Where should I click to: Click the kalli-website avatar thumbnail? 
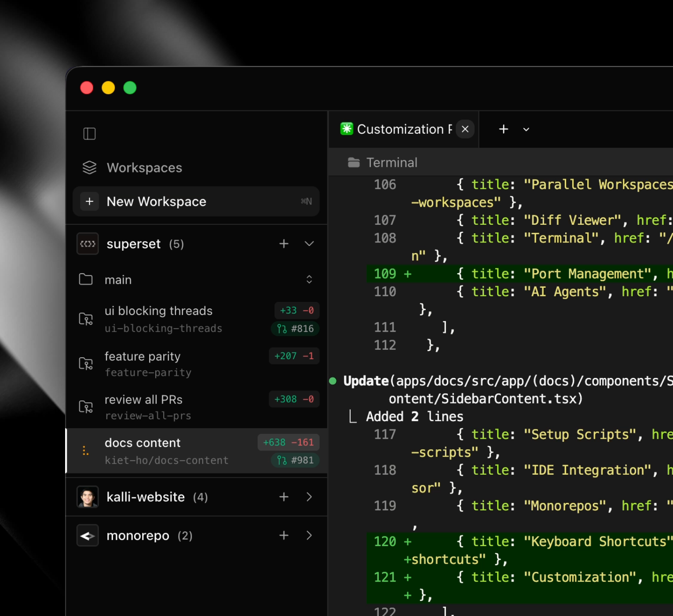pos(88,497)
